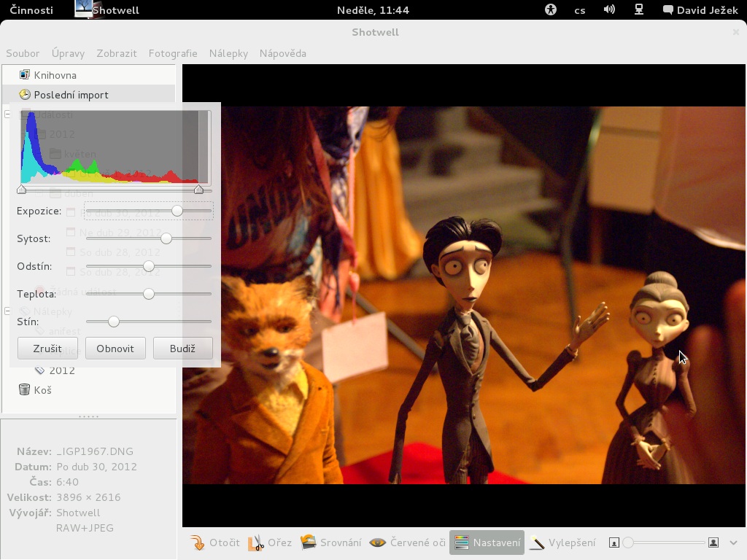Viewport: 747px width, 560px height.
Task: Open the Soubor menu
Action: [x=23, y=53]
